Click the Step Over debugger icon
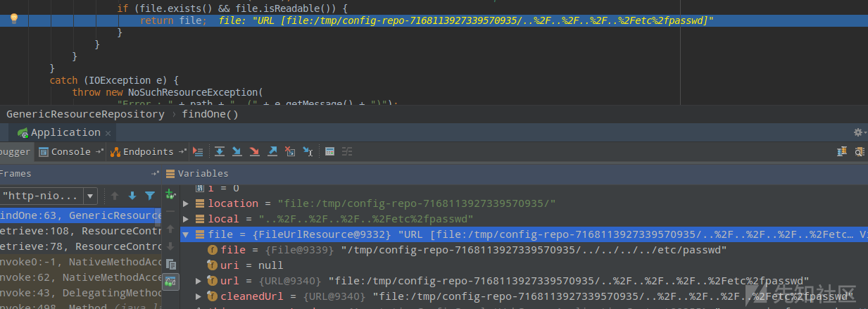 tap(220, 151)
